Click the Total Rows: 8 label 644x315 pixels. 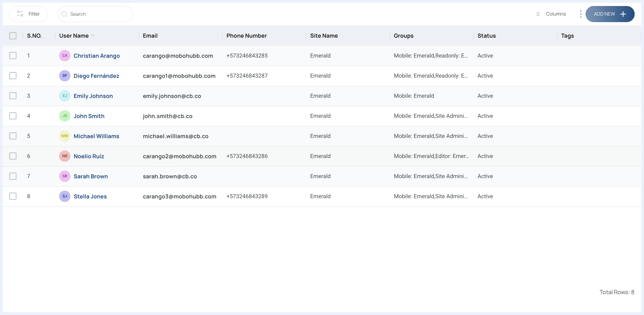coord(617,292)
